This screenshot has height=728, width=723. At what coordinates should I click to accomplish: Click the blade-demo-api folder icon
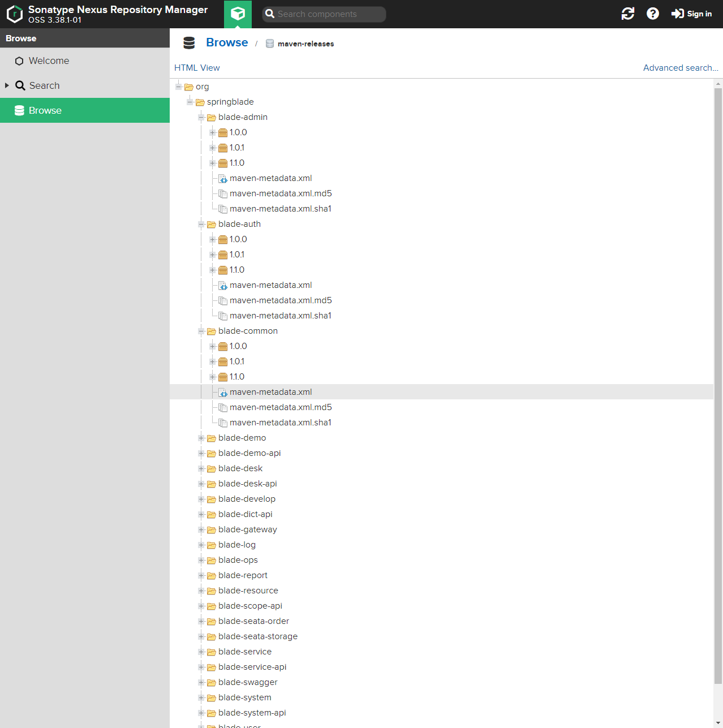(x=212, y=453)
